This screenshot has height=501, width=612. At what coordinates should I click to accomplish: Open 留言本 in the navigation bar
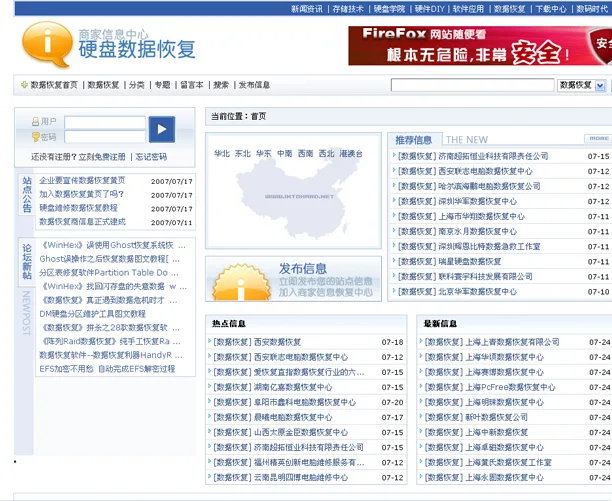pos(192,86)
